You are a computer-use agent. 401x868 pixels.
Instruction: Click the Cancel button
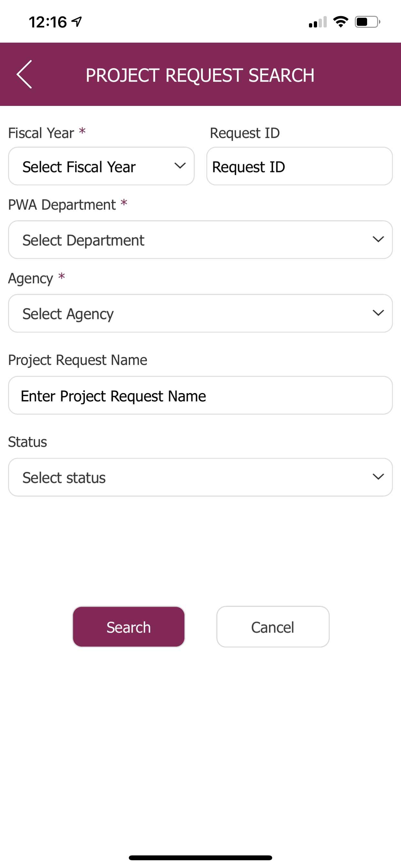click(273, 627)
